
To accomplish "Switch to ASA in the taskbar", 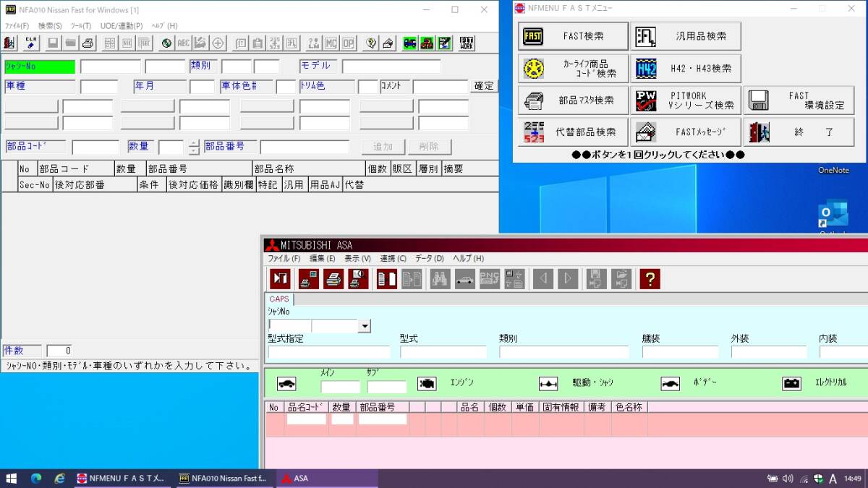I will 325,479.
